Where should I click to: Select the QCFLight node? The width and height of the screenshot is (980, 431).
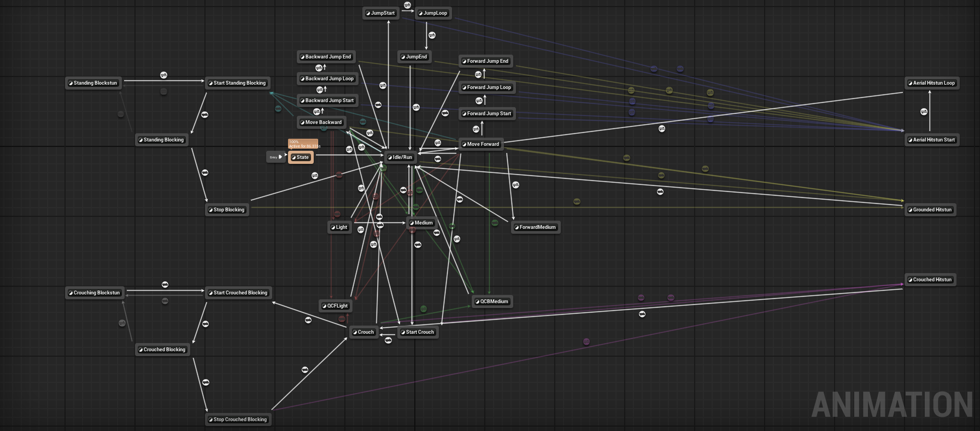[335, 306]
